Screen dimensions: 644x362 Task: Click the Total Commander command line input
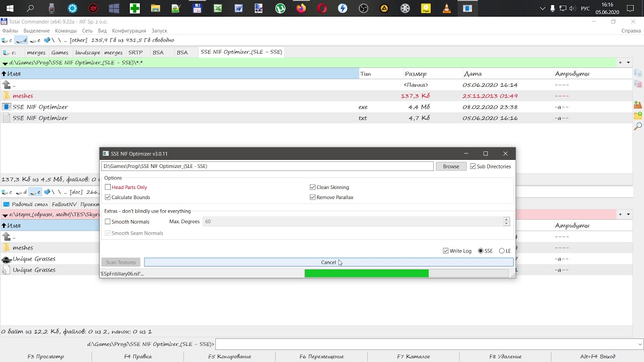pos(426,344)
